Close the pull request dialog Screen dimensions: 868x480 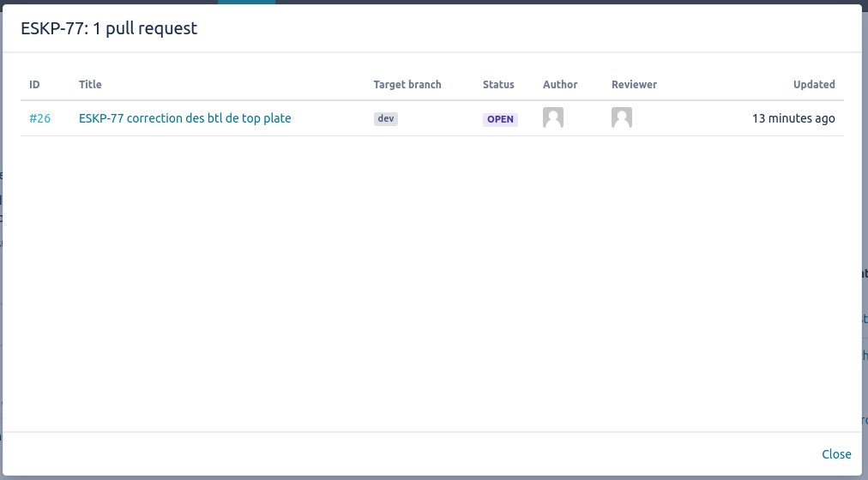(836, 454)
